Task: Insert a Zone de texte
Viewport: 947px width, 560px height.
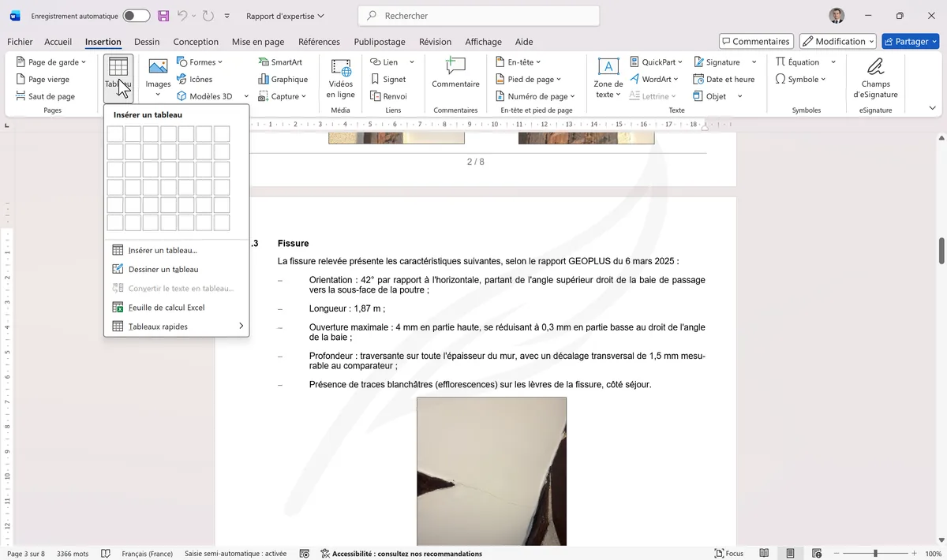Action: coord(607,77)
